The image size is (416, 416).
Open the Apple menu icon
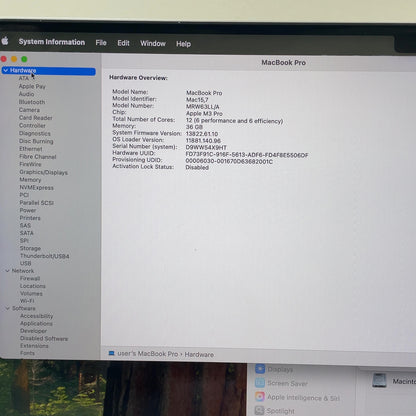5,41
